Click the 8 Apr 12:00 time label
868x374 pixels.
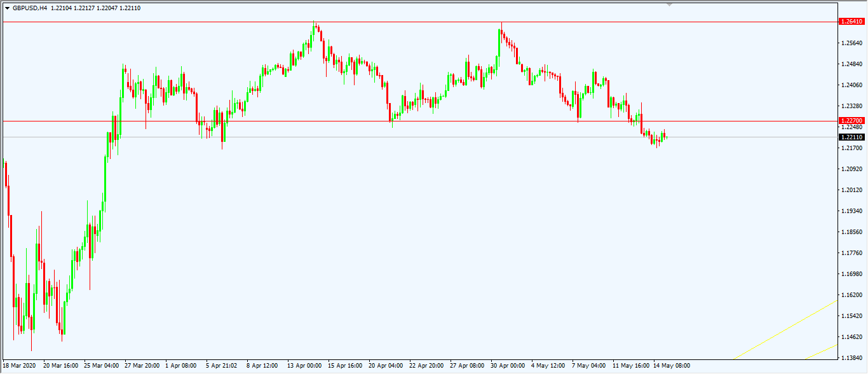point(262,366)
